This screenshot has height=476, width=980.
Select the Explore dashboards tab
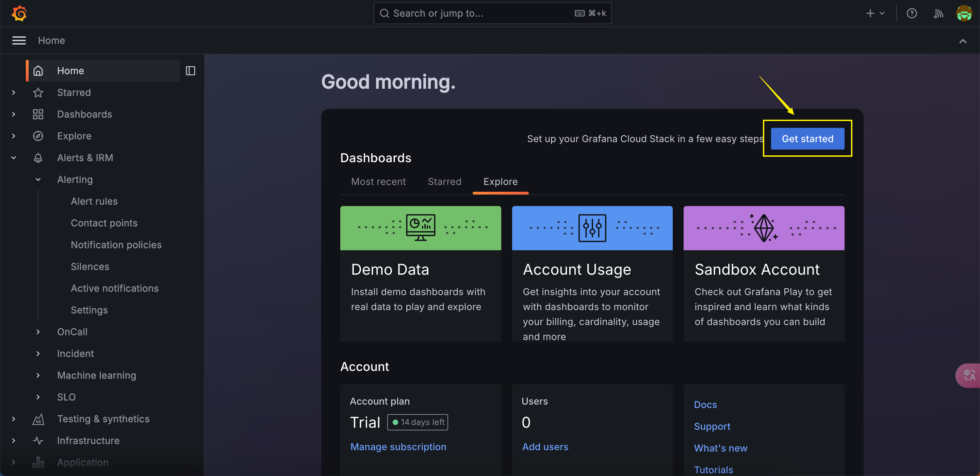(500, 182)
